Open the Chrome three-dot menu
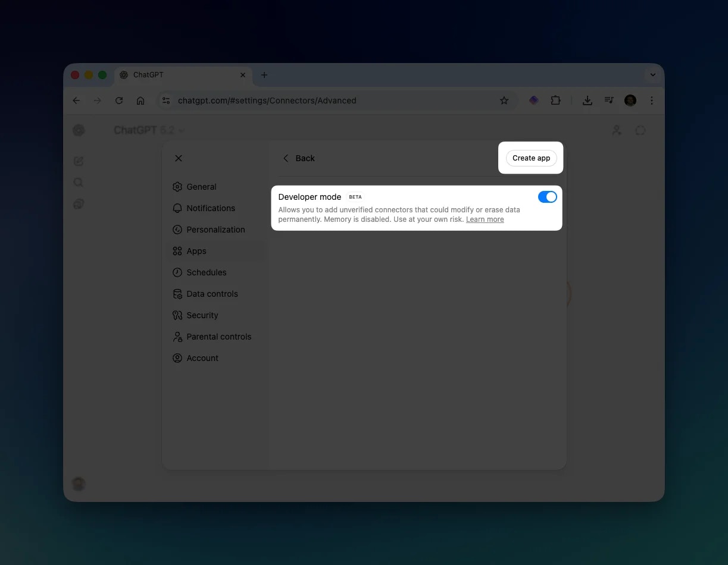 pyautogui.click(x=652, y=101)
